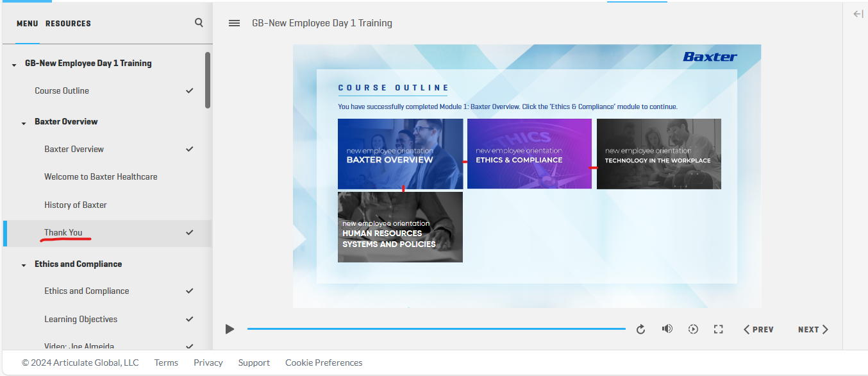Play the slide with the play button
The image size is (868, 376).
230,329
